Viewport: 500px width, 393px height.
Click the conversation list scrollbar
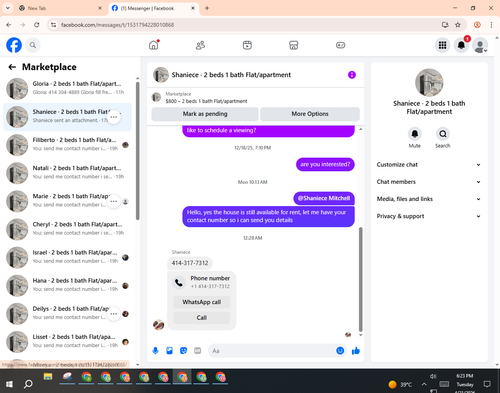click(137, 151)
